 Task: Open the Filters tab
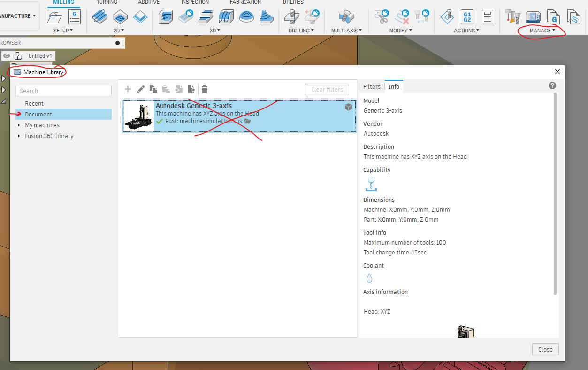tap(372, 86)
